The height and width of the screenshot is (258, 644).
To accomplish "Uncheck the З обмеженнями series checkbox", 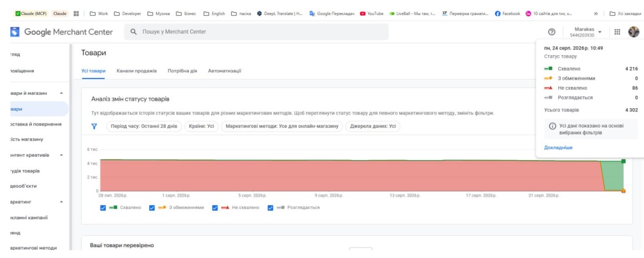I will pyautogui.click(x=152, y=208).
